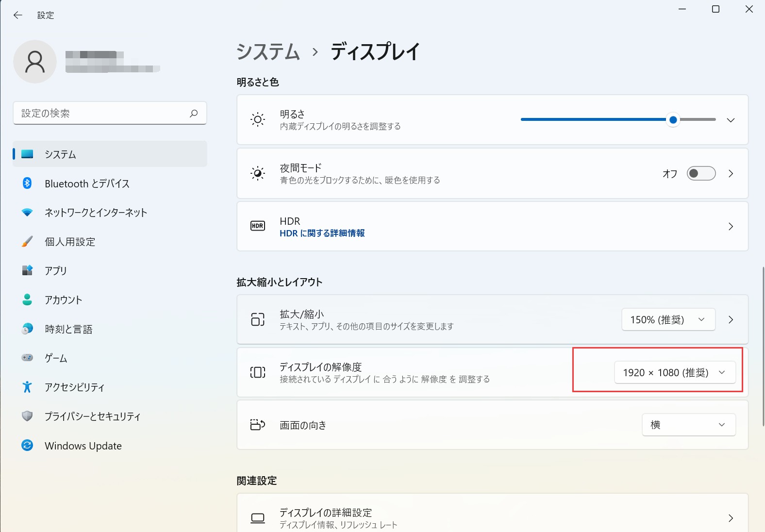Open the HDR に関する詳細情報 link
This screenshot has height=532, width=765.
[322, 233]
